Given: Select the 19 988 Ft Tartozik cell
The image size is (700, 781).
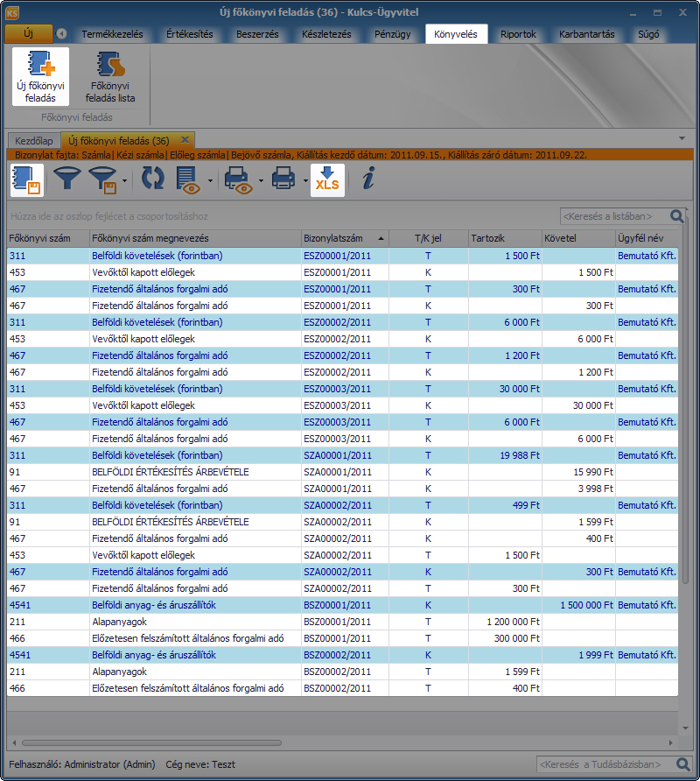Looking at the screenshot, I should point(505,455).
